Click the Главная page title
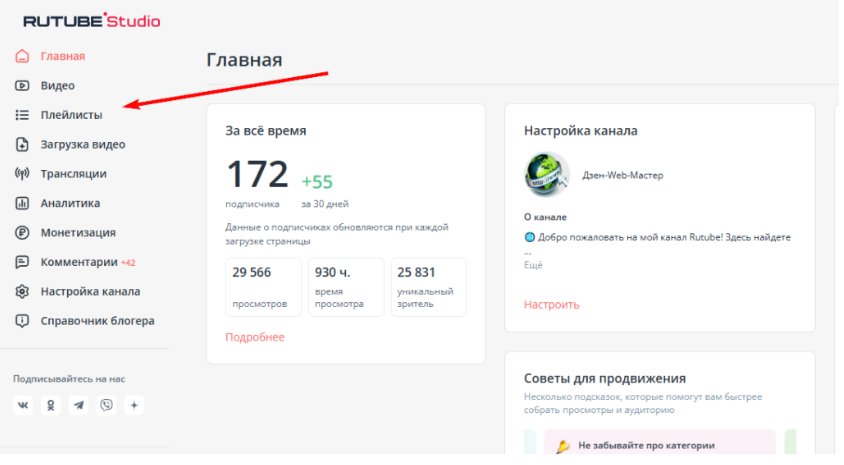Image resolution: width=844 pixels, height=465 pixels. pos(244,60)
